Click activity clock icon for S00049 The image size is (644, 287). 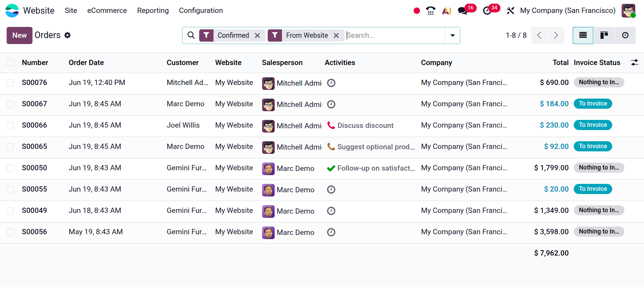[x=331, y=211]
